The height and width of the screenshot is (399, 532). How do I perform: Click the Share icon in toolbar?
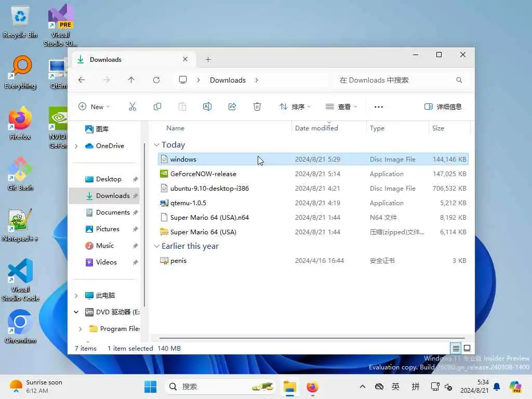[232, 107]
